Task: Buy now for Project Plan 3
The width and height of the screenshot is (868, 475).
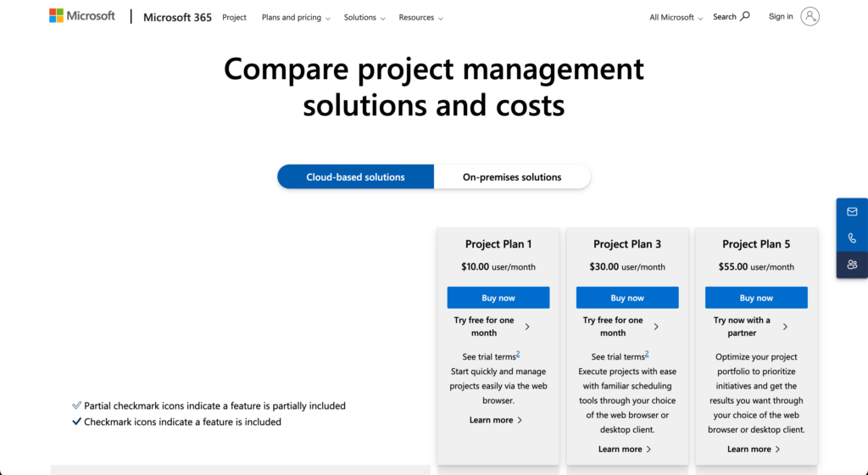Action: coord(627,297)
